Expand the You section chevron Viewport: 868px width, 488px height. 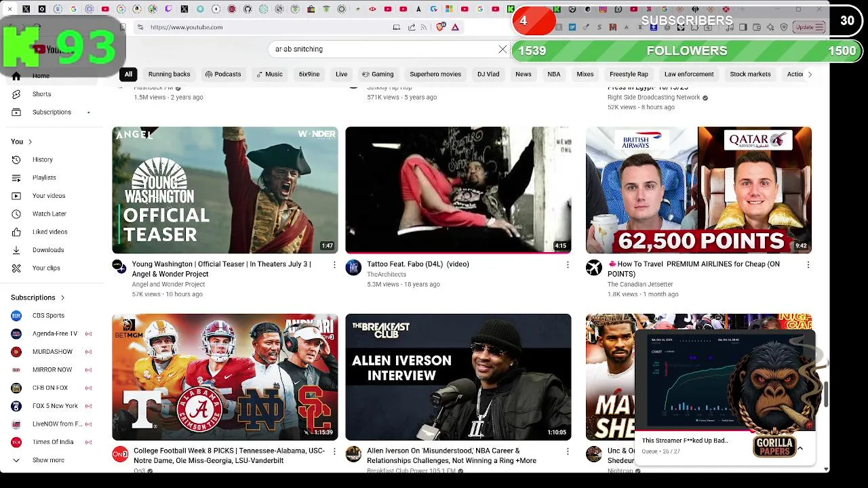coord(30,142)
